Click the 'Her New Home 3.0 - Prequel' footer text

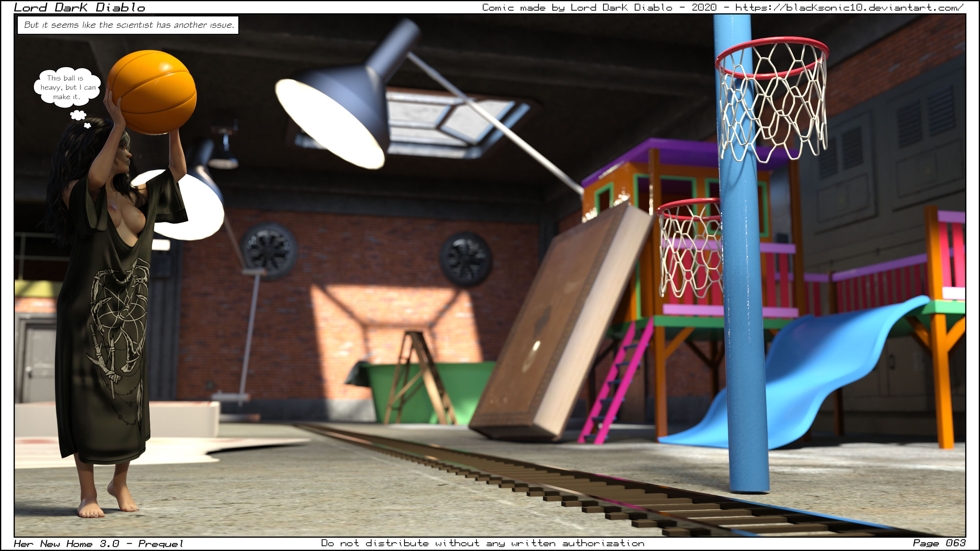click(99, 544)
